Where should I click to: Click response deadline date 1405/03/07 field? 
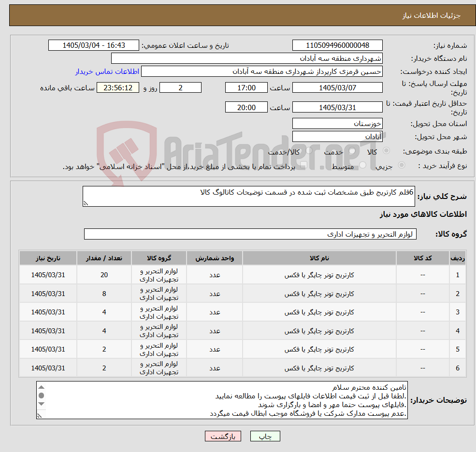click(x=337, y=88)
